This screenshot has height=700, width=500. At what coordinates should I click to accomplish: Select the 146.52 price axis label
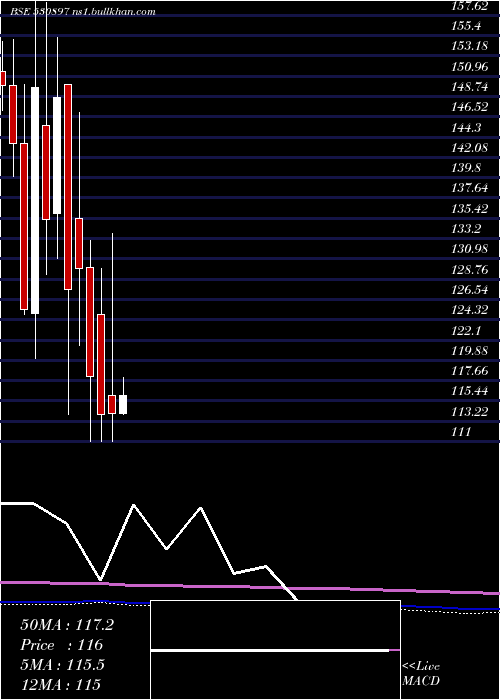click(470, 108)
